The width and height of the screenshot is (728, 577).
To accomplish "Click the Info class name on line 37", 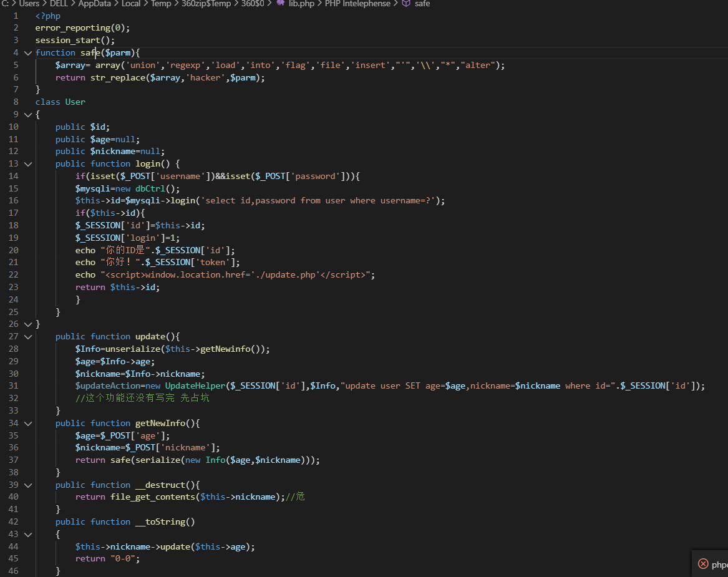I will pyautogui.click(x=215, y=460).
